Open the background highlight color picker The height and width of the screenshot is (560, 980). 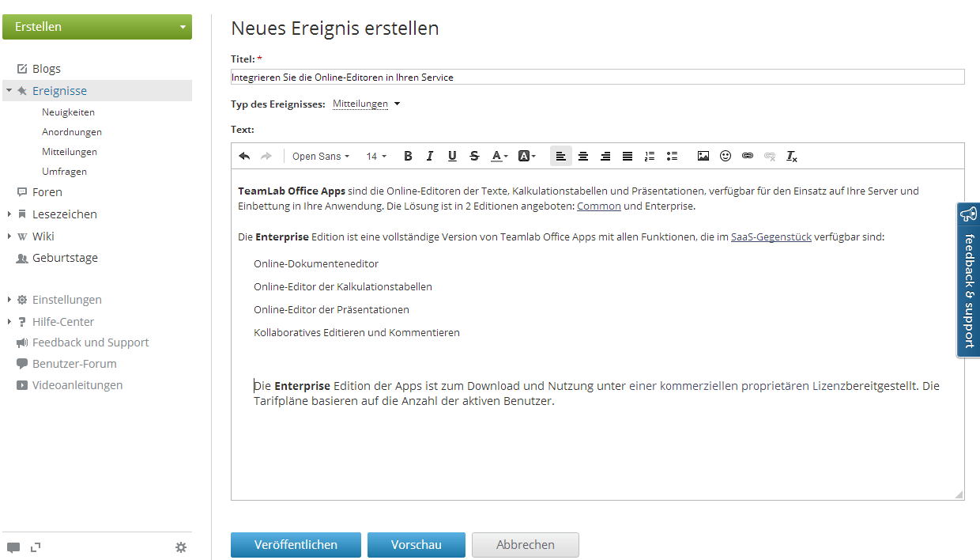526,156
